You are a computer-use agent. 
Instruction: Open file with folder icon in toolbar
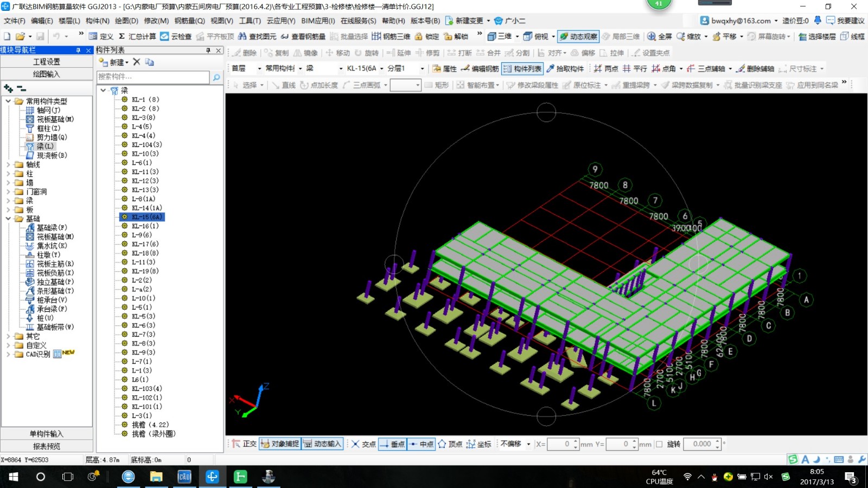click(x=20, y=36)
